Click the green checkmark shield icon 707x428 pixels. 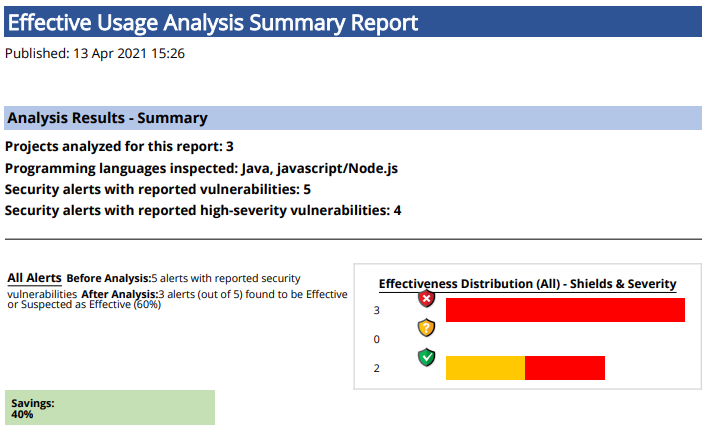point(426,357)
